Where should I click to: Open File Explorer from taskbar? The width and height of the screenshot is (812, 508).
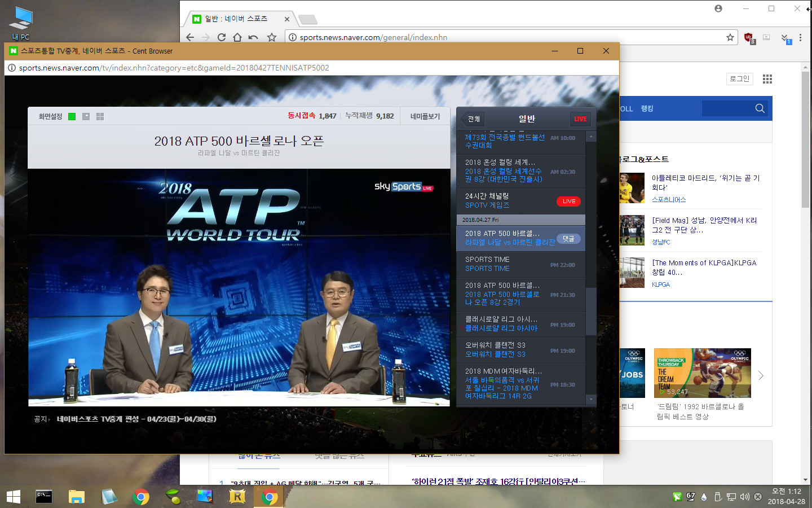tap(77, 497)
